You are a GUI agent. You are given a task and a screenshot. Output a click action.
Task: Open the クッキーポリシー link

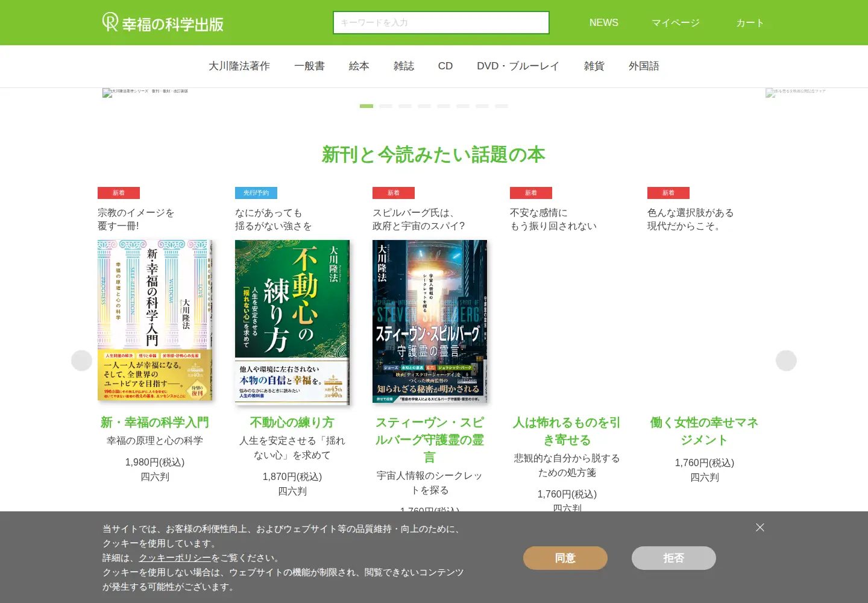pos(175,558)
